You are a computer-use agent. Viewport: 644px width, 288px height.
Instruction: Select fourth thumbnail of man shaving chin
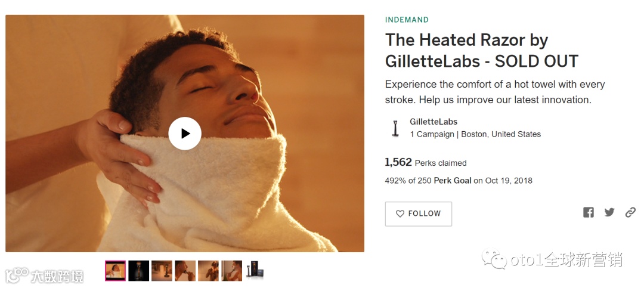coord(185,271)
